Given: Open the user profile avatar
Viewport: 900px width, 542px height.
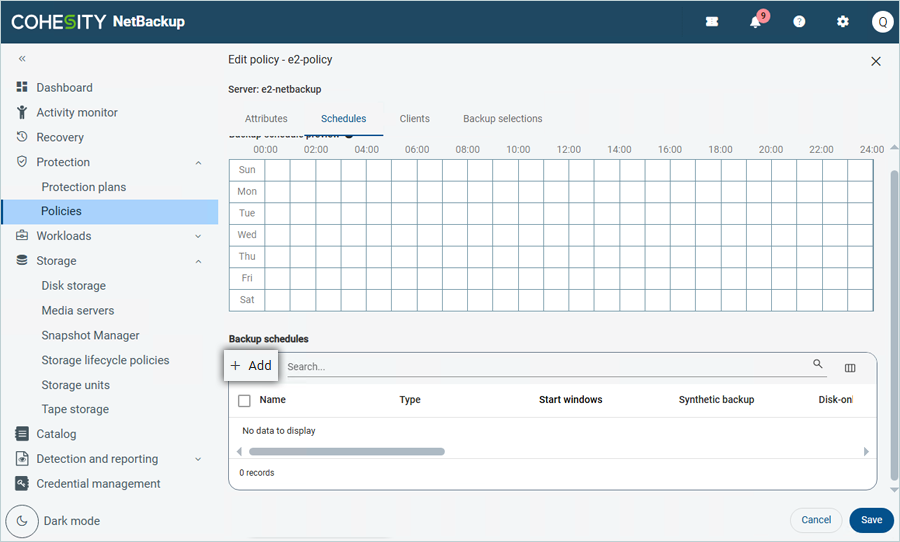Looking at the screenshot, I should [882, 22].
